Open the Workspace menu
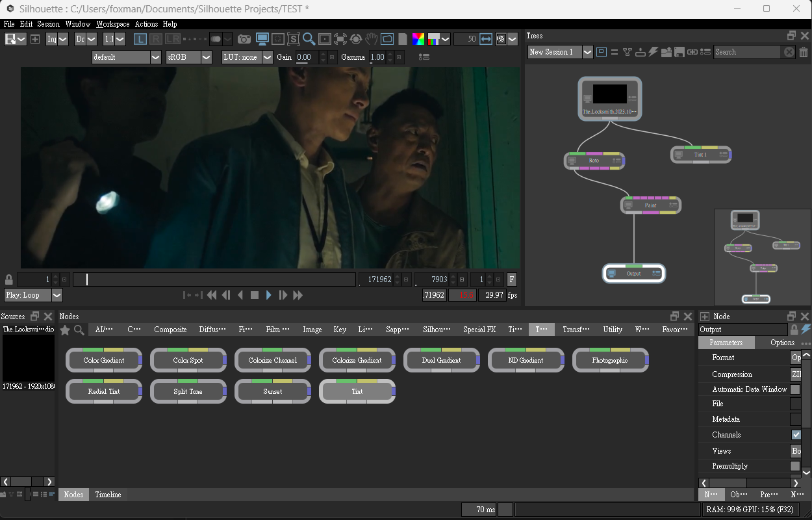The width and height of the screenshot is (812, 520). (113, 24)
